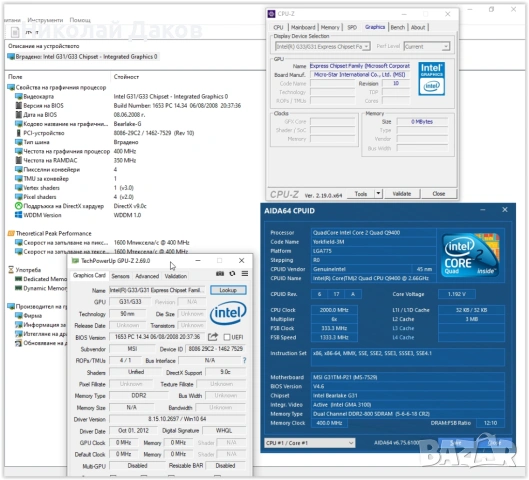This screenshot has height=480, width=529.
Task: Switch to the CPU tab in CPU-Z
Action: [x=278, y=27]
